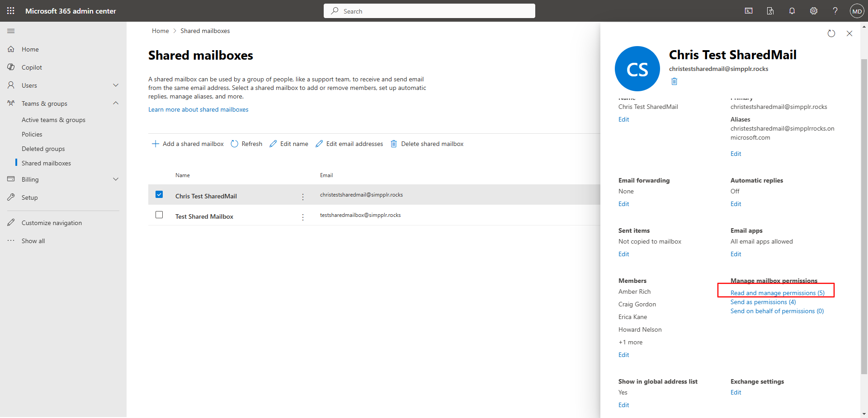The width and height of the screenshot is (868, 418).
Task: Select Active teams & groups in sidebar
Action: (53, 119)
